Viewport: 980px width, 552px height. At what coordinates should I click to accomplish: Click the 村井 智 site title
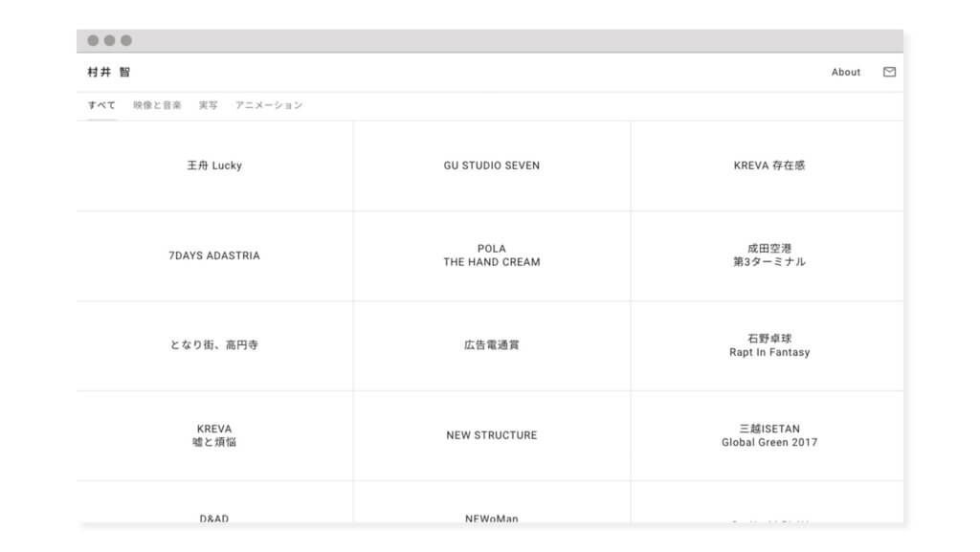(109, 72)
